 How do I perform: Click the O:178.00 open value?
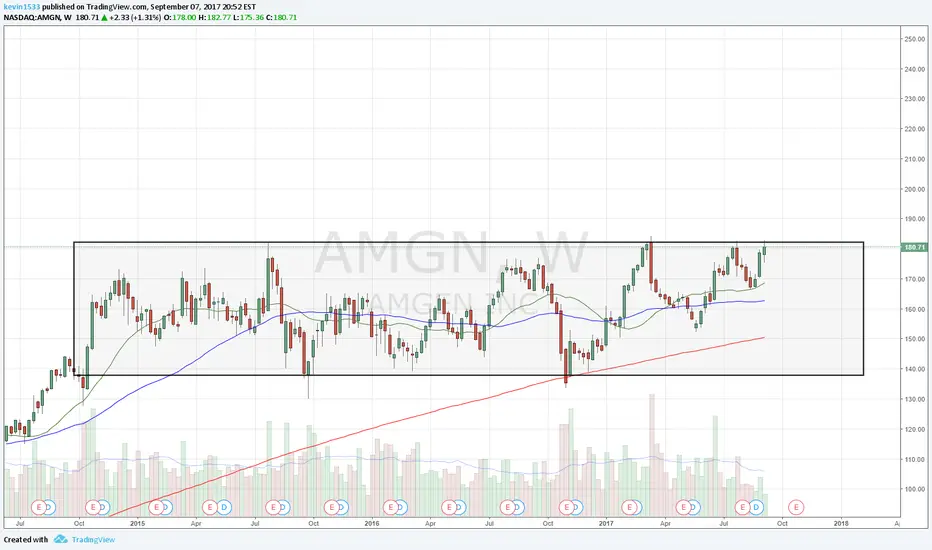[x=180, y=18]
